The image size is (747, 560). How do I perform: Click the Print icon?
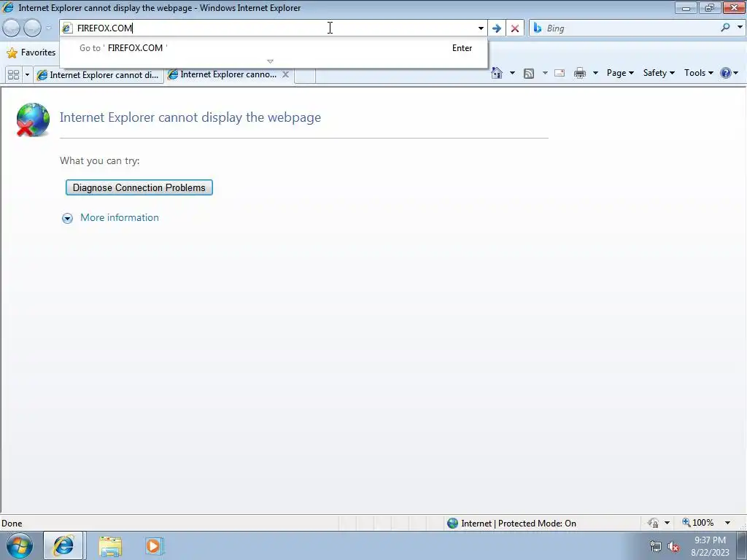pyautogui.click(x=580, y=73)
